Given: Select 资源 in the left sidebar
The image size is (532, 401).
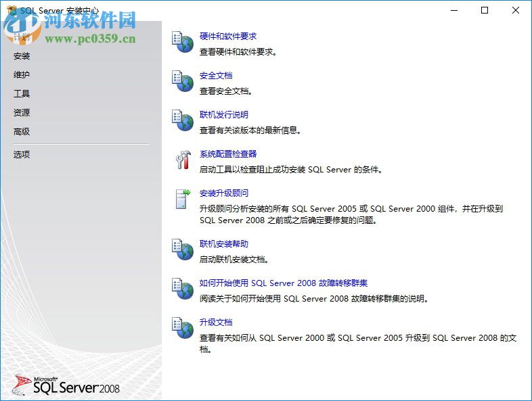Looking at the screenshot, I should pyautogui.click(x=22, y=112).
